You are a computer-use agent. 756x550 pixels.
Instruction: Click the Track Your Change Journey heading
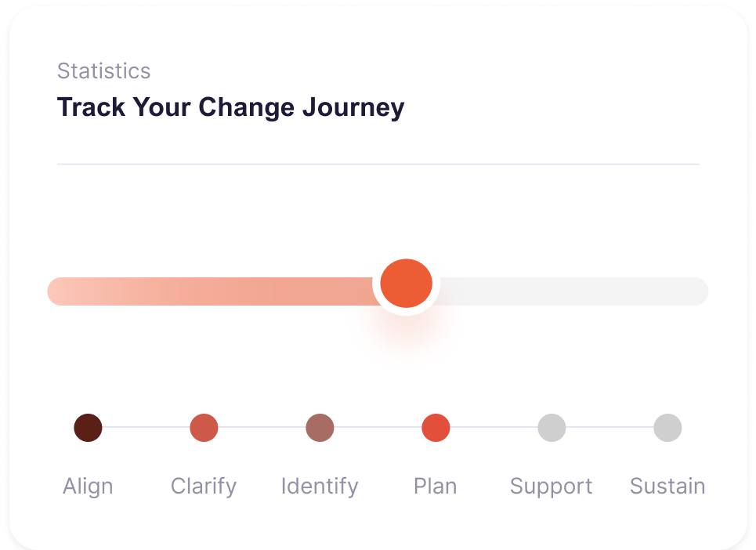(x=231, y=107)
